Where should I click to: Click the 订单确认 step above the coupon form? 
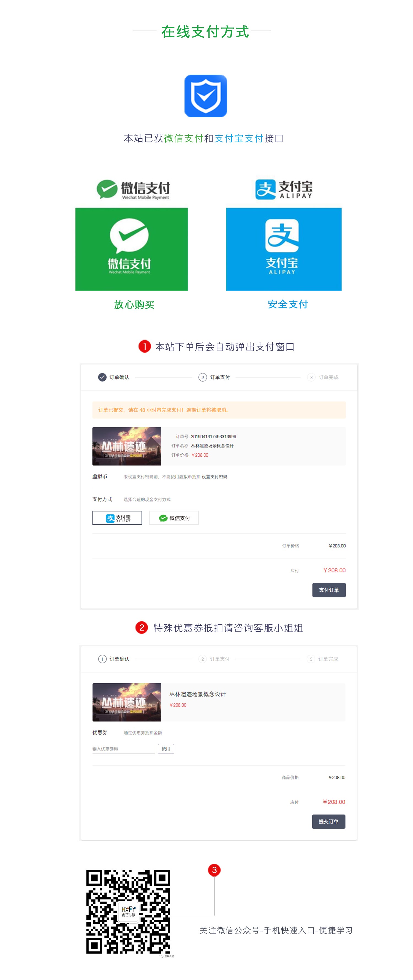[114, 659]
